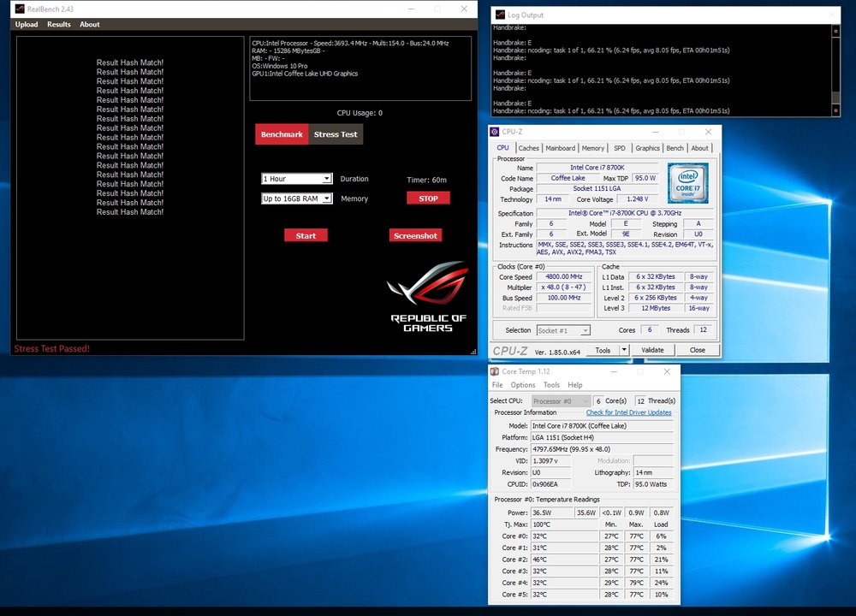Click the Core Speed value '4800.00 MHz'
The width and height of the screenshot is (856, 616).
tap(564, 276)
